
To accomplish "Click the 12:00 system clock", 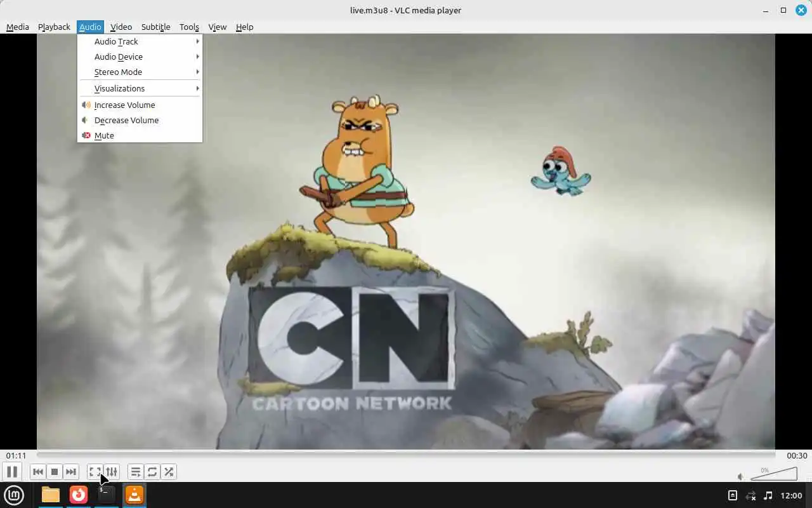I will point(792,495).
